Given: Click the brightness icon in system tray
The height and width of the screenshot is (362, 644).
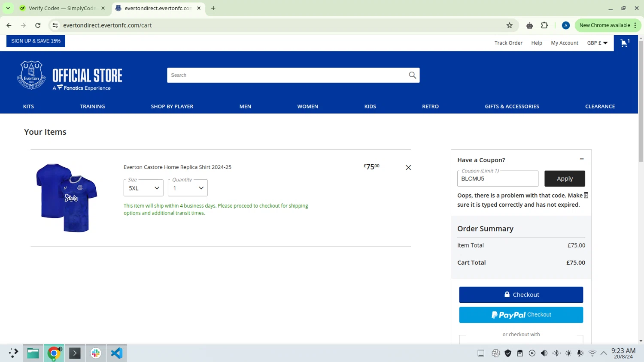Looking at the screenshot, I should (568, 353).
